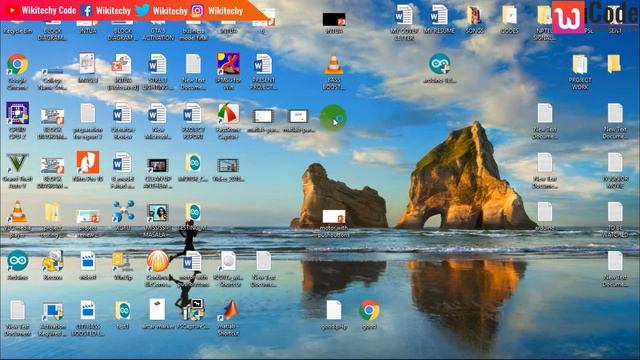The width and height of the screenshot is (640, 360).
Task: Open the FastStone Capture shortcut
Action: click(228, 113)
